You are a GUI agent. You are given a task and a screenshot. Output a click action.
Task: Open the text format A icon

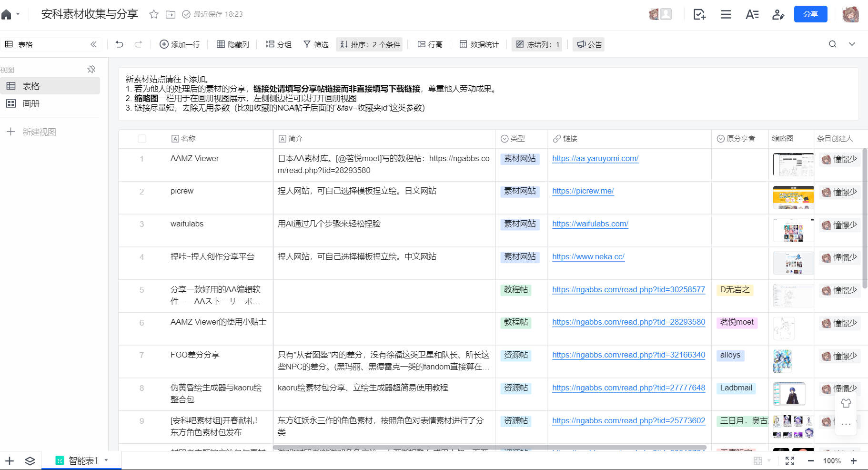pos(752,15)
